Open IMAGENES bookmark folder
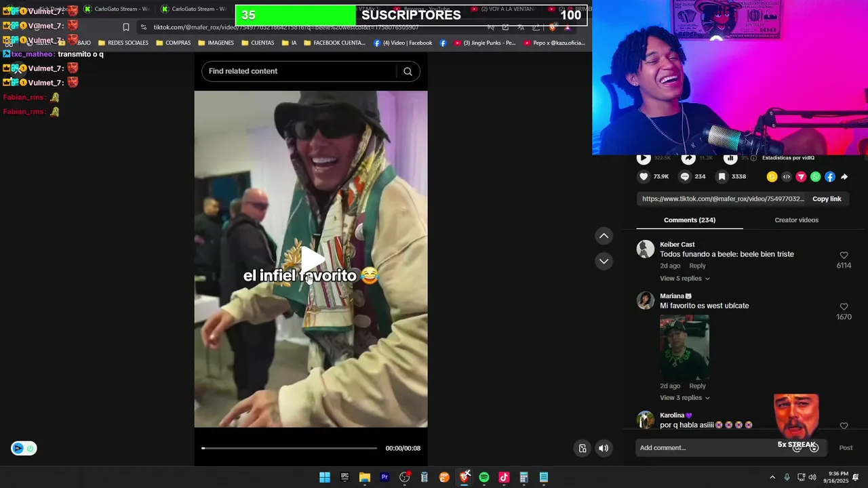Screen dimensions: 868x488 click(x=216, y=43)
